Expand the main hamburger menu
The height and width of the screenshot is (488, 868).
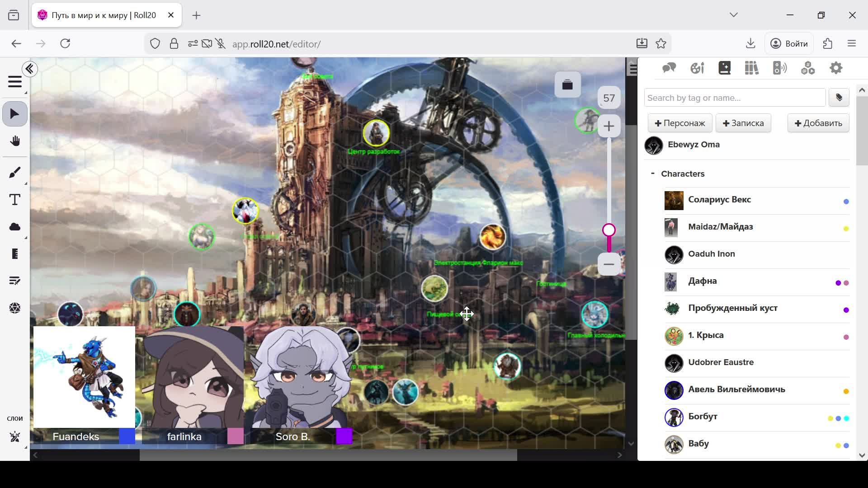coord(14,82)
